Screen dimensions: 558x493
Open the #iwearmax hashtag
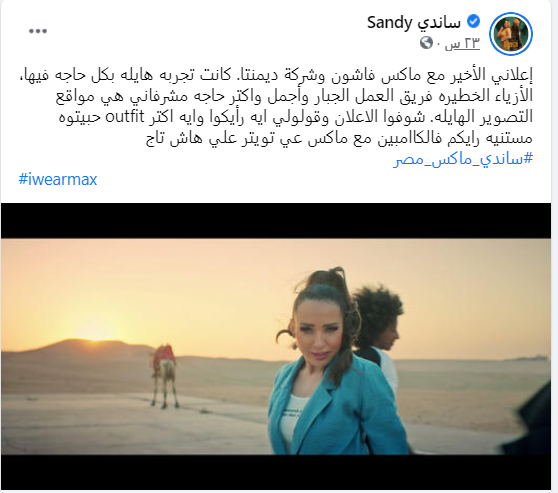click(58, 179)
